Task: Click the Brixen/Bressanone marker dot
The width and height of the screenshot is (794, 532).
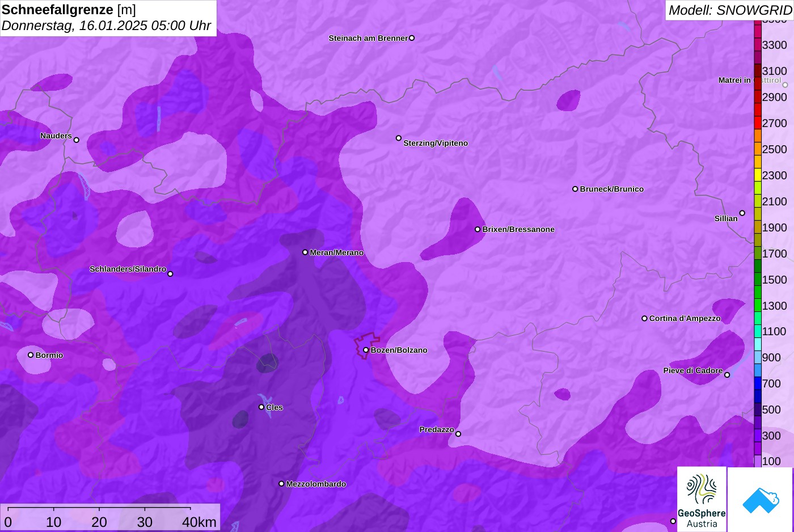Action: click(478, 229)
